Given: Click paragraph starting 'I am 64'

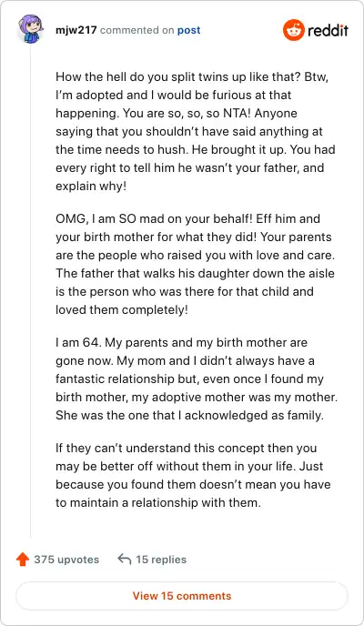Looking at the screenshot, I should (196, 379).
